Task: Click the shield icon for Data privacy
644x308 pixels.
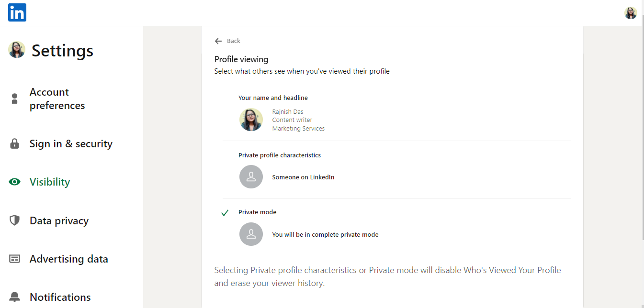Action: (x=14, y=220)
